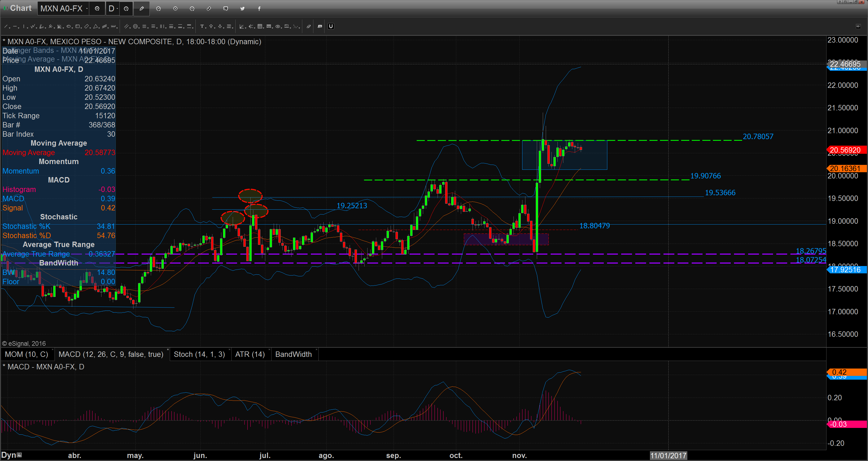Toggle the crosshair sync arrows icon
Image resolution: width=868 pixels, height=461 pixels.
click(209, 8)
